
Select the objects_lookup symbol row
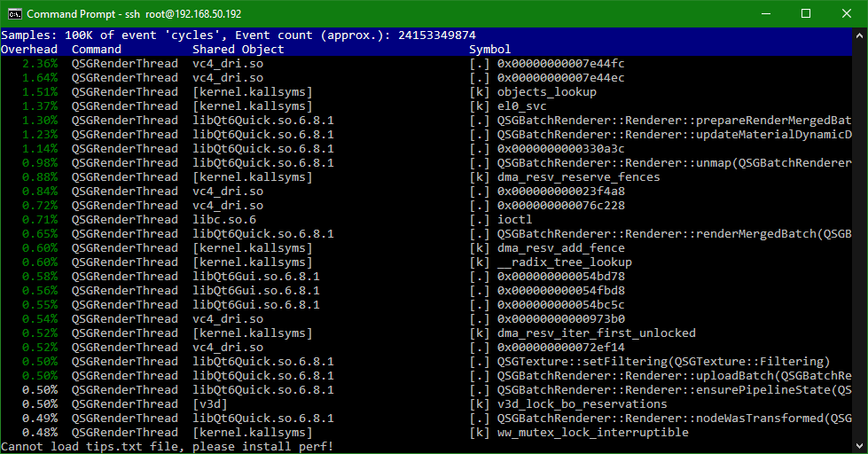pos(426,92)
